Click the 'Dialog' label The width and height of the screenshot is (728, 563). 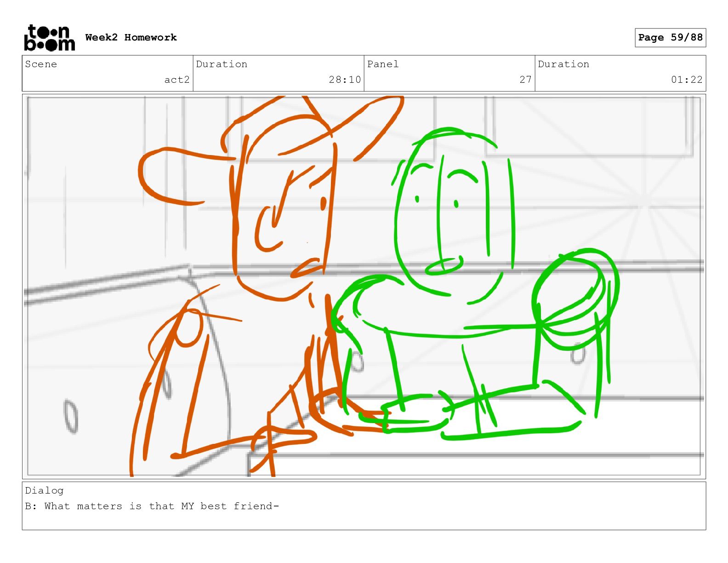44,490
